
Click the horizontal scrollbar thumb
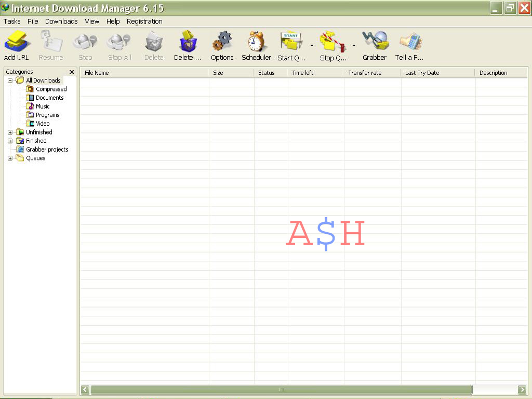pyautogui.click(x=281, y=390)
